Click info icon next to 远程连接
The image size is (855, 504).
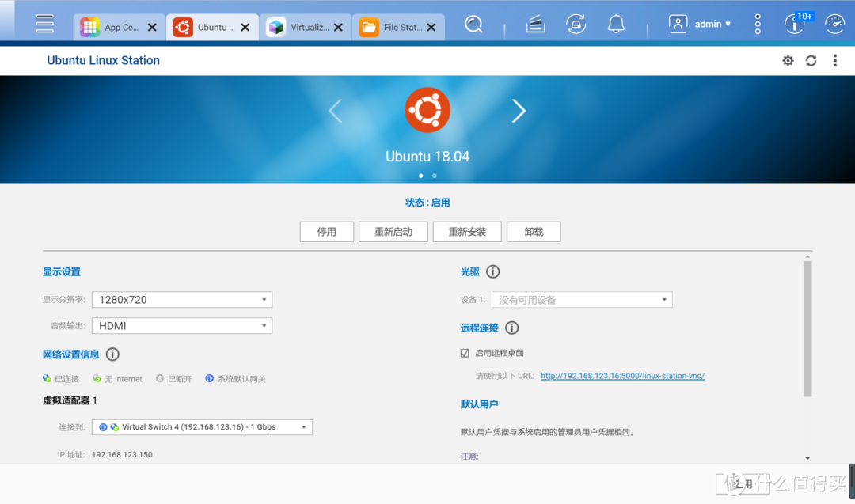511,328
